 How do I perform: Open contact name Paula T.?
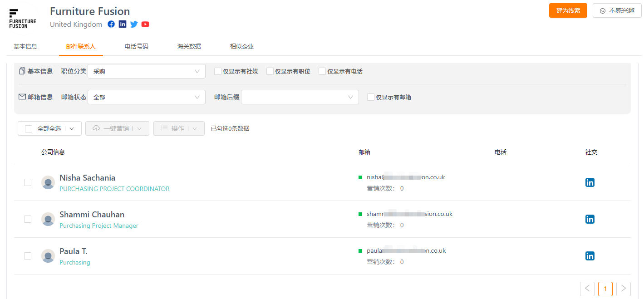coord(74,251)
